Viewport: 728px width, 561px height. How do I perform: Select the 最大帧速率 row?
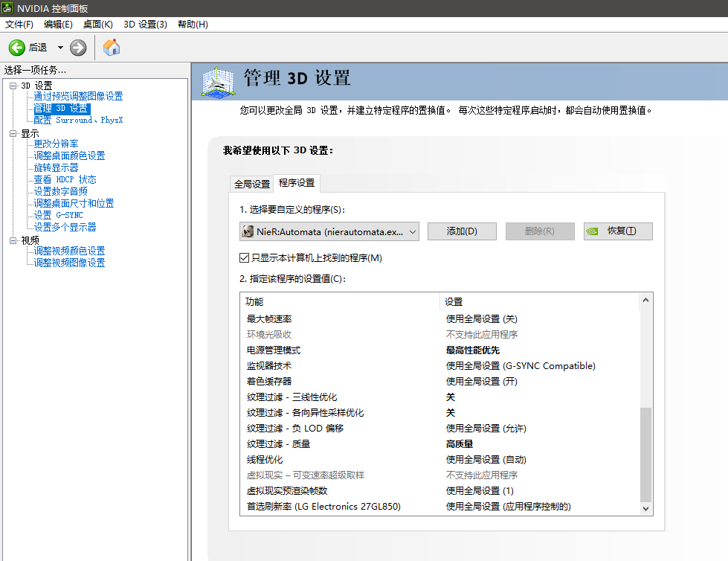point(439,319)
